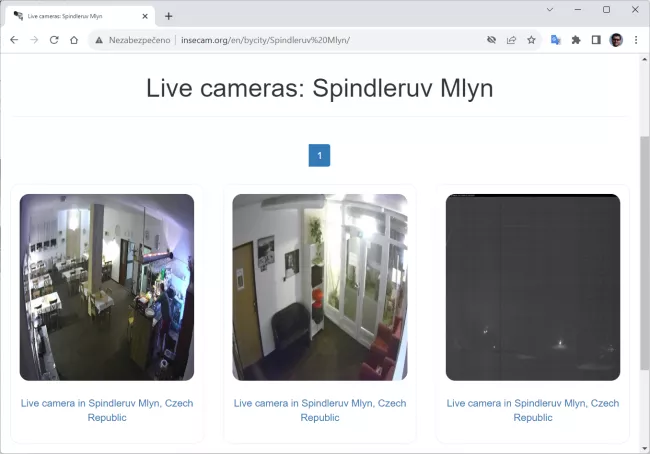Click the crossed-eye tracking protection icon

[491, 40]
